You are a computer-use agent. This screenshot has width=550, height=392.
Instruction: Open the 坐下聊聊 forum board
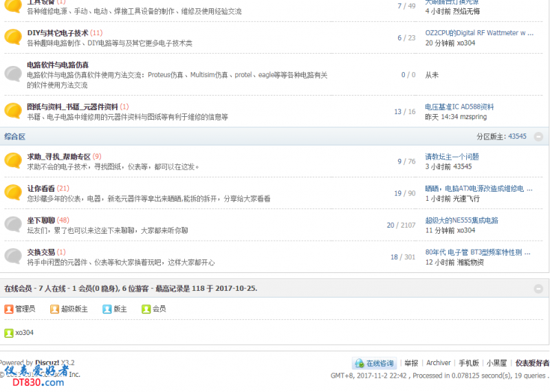tap(41, 220)
